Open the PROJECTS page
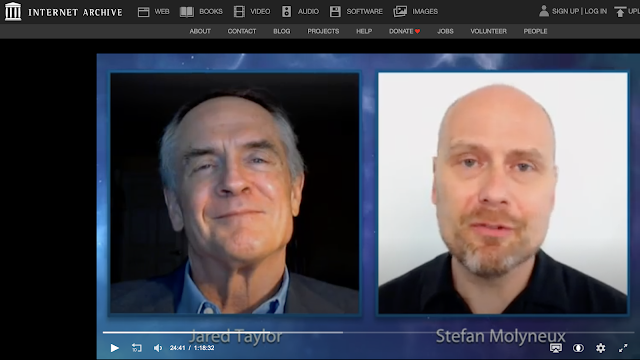The image size is (640, 360). 323,31
